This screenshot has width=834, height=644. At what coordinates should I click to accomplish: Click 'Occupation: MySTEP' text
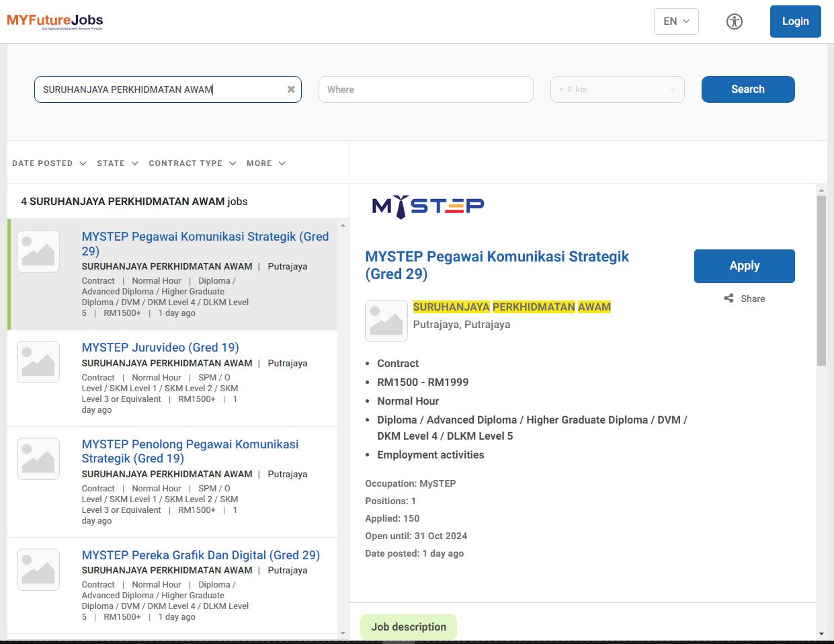point(411,484)
